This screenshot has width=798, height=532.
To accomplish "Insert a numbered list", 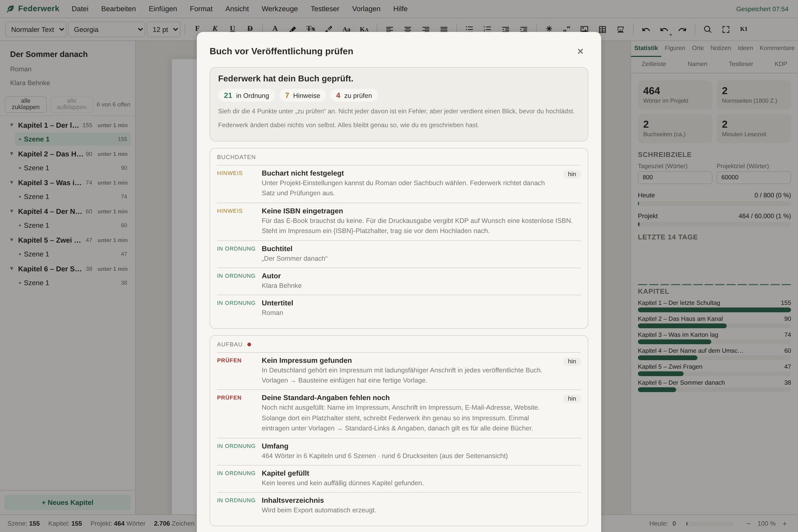I will pos(488,29).
